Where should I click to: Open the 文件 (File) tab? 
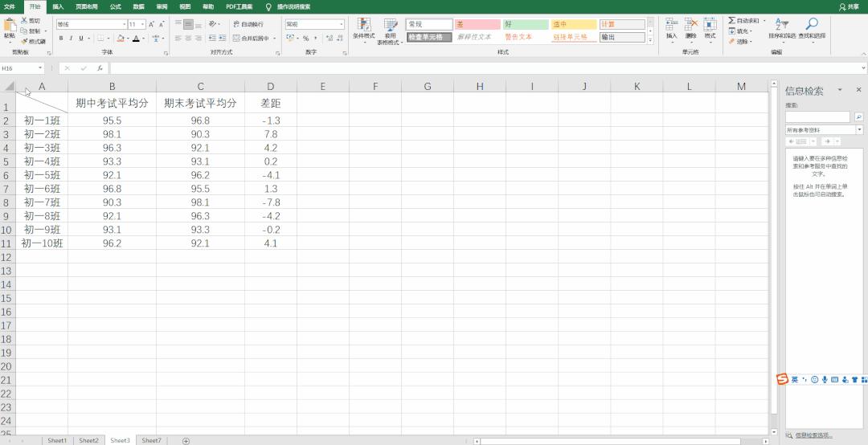coord(10,6)
